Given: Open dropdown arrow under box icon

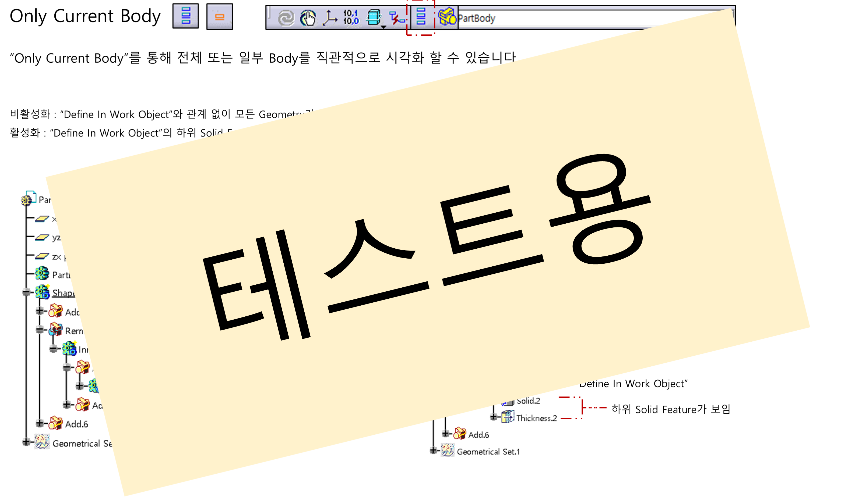Looking at the screenshot, I should point(383,27).
